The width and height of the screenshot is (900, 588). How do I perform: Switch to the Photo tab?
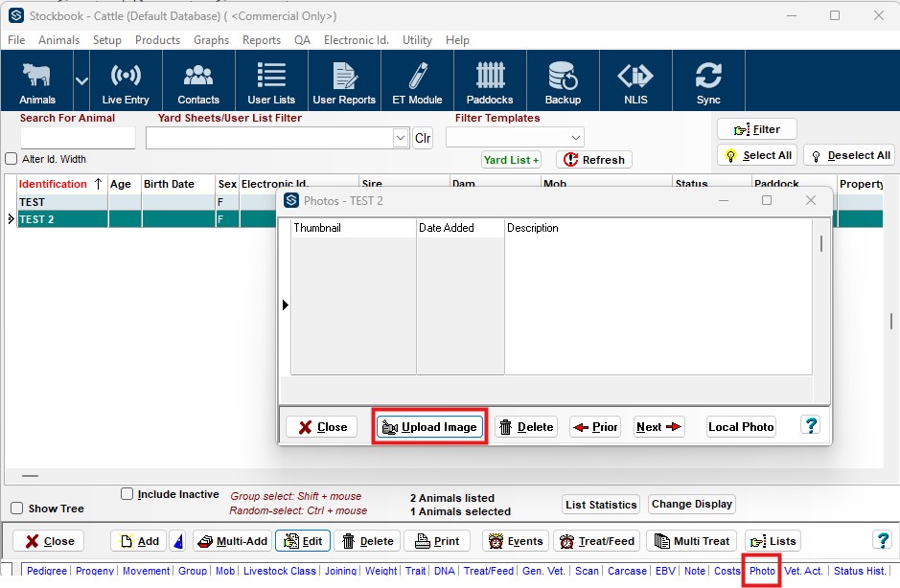pyautogui.click(x=762, y=571)
